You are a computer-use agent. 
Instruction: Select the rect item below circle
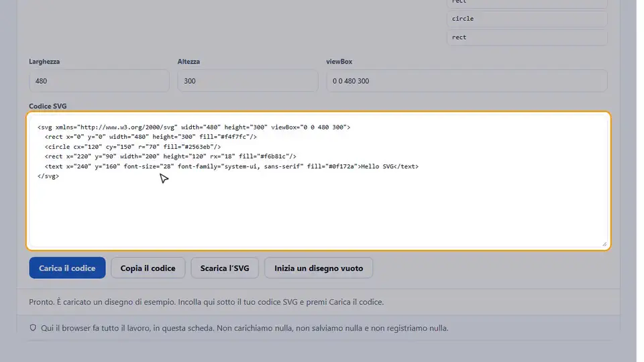pos(527,38)
